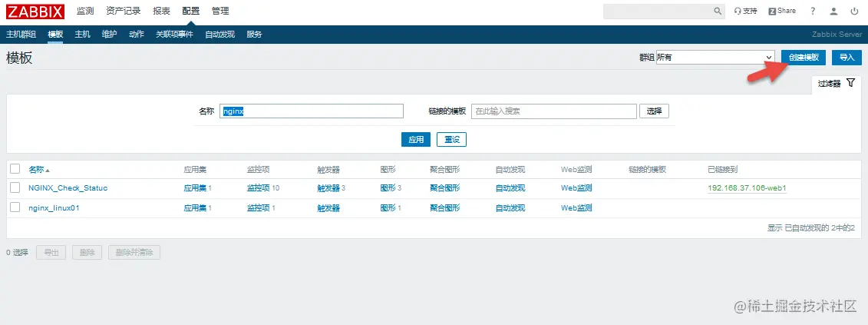
Task: Open the 配置 top menu
Action: point(191,11)
